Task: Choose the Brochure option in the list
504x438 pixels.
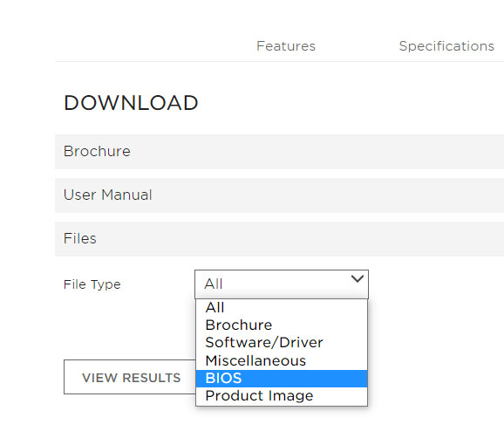Action: (282, 325)
